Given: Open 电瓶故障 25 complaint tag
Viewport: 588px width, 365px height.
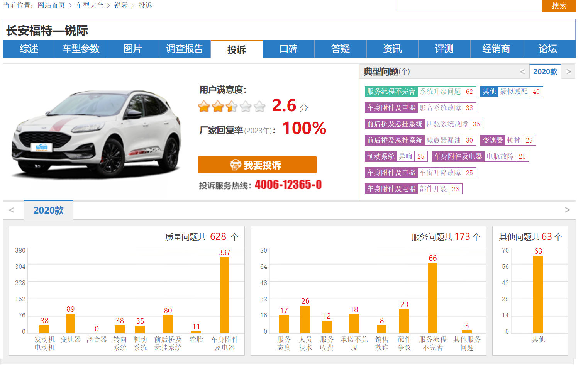Looking at the screenshot, I should [480, 156].
